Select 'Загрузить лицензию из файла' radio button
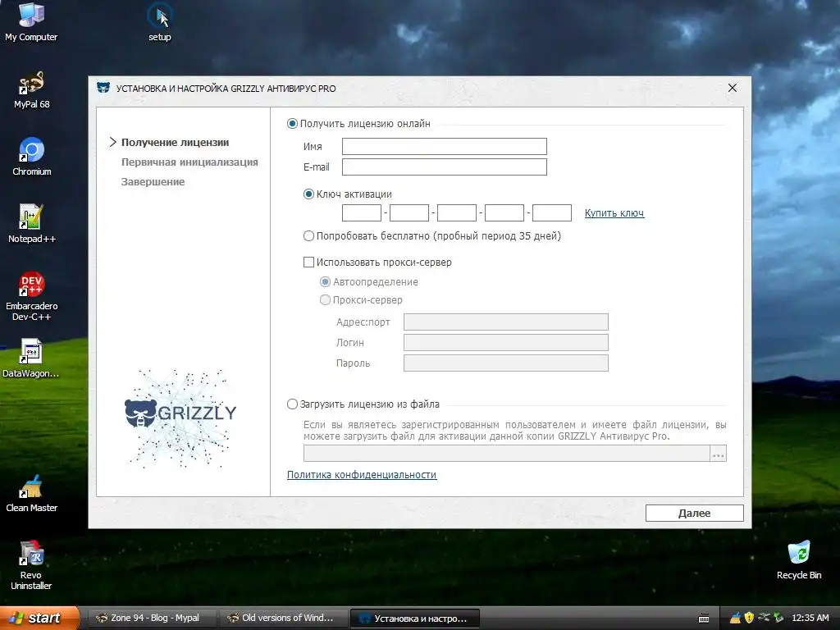The width and height of the screenshot is (840, 630). click(x=293, y=404)
